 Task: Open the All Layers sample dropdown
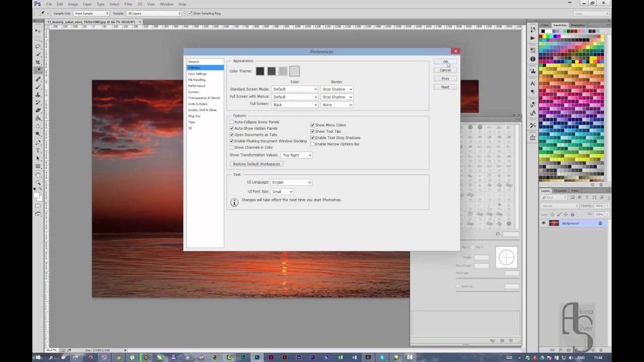click(x=154, y=13)
